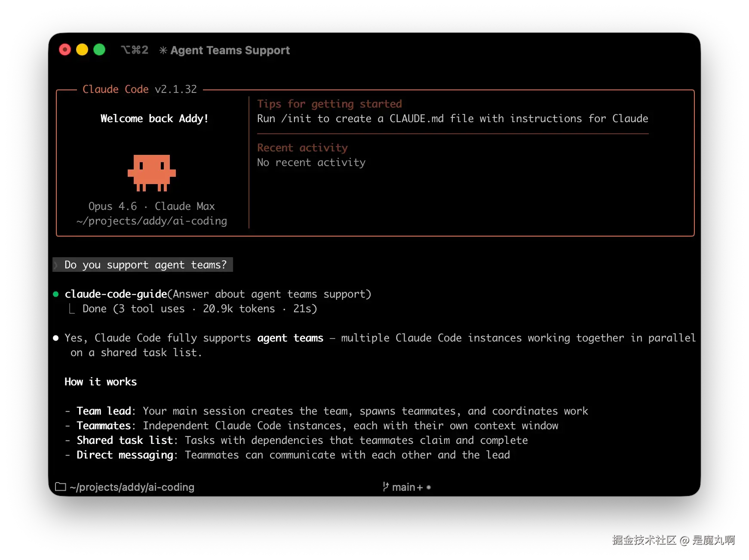
Task: Click the No recent activity message
Action: [311, 162]
